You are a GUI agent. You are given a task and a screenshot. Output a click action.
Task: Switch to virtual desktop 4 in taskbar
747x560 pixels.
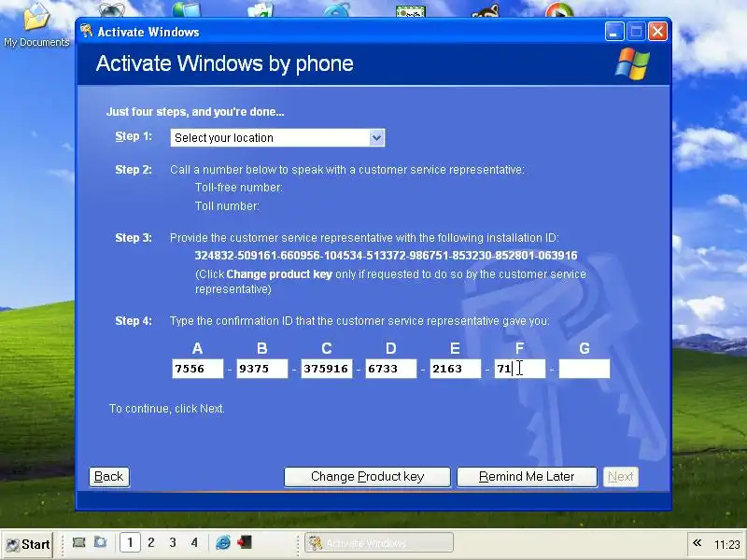pyautogui.click(x=194, y=542)
